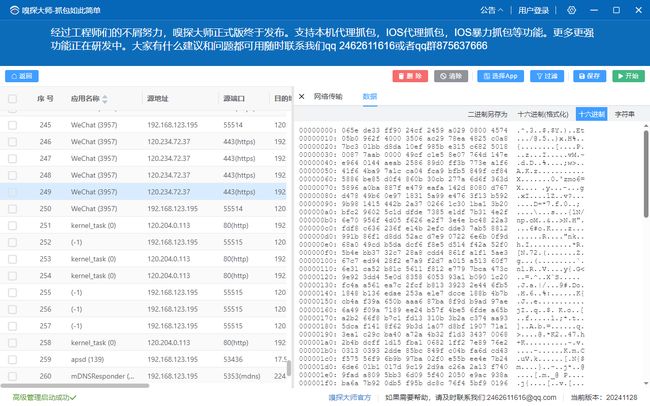Click the announcement banner text
The width and height of the screenshot is (650, 406).
323,39
